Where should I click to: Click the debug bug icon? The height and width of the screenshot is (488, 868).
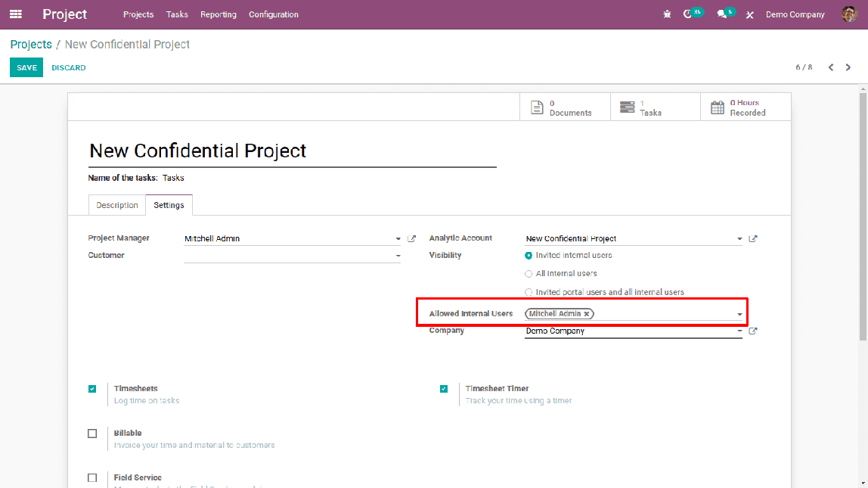click(x=667, y=14)
